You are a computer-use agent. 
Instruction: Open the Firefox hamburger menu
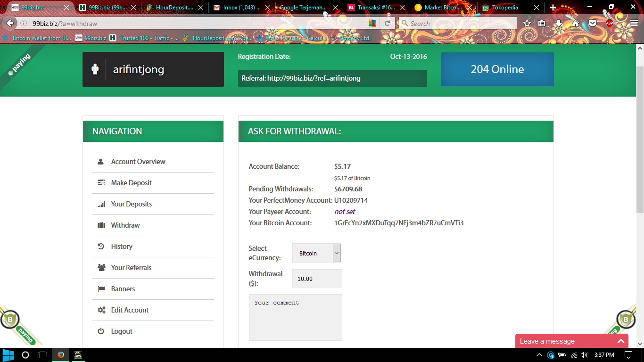[x=634, y=23]
